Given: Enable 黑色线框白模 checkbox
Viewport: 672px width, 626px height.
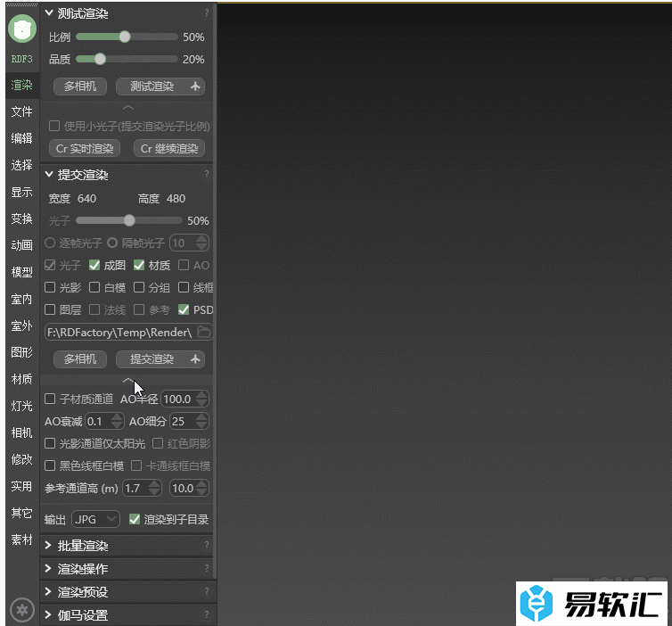Looking at the screenshot, I should (50, 465).
